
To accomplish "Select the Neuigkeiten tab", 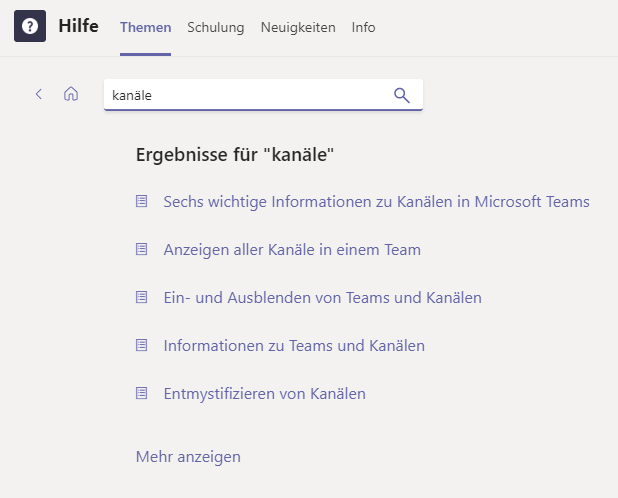I will (x=298, y=28).
